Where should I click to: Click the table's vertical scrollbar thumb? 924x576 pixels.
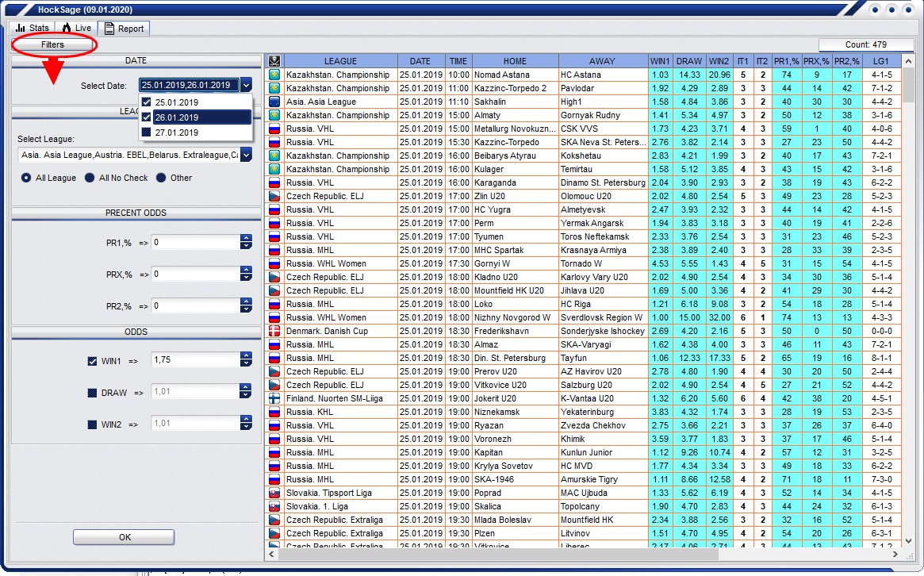(x=908, y=84)
